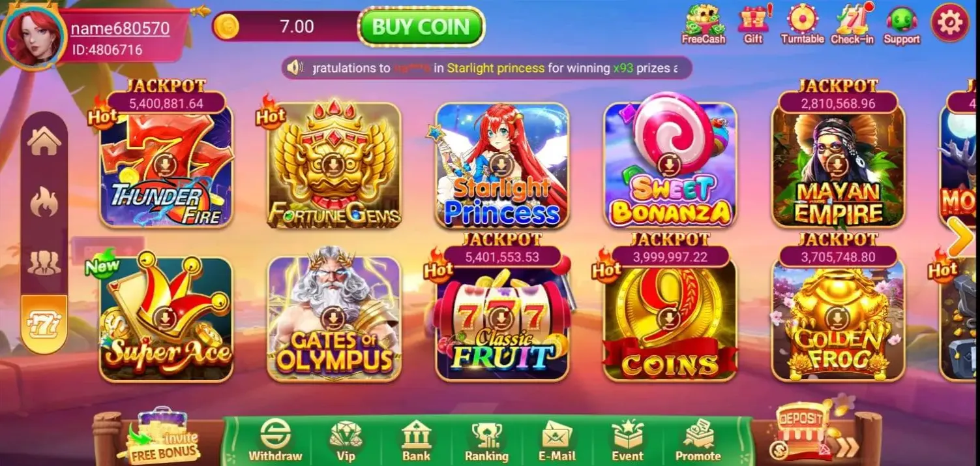The height and width of the screenshot is (466, 980).
Task: Select the Home icon in sidebar
Action: click(44, 142)
